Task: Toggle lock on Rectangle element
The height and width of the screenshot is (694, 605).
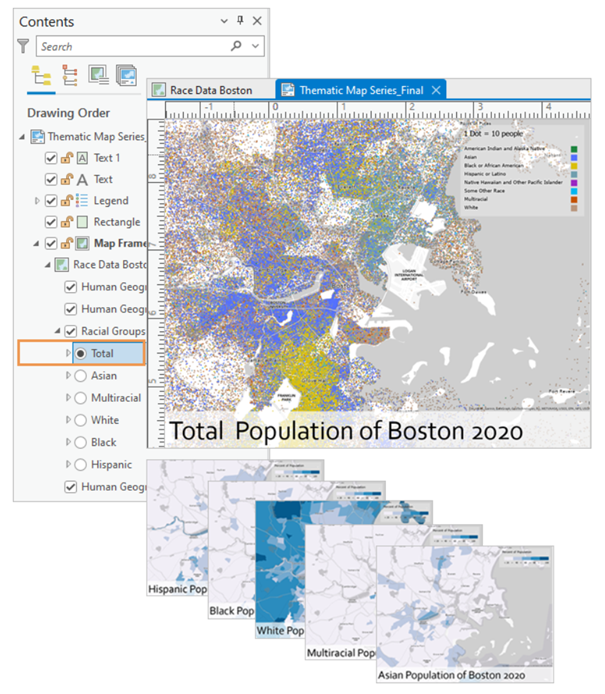Action: coord(67,222)
